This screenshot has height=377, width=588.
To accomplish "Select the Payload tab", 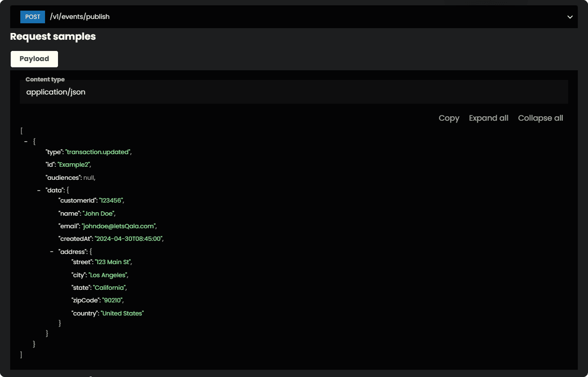I will pos(34,59).
